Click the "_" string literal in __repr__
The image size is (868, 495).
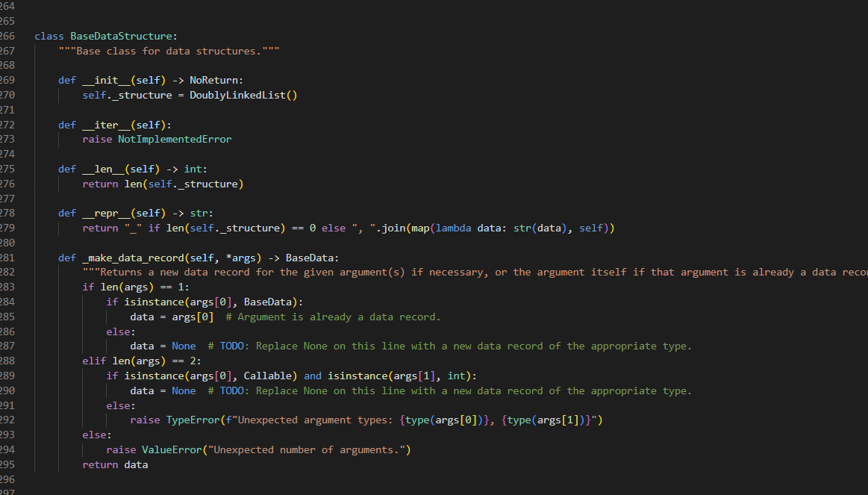[x=133, y=228]
